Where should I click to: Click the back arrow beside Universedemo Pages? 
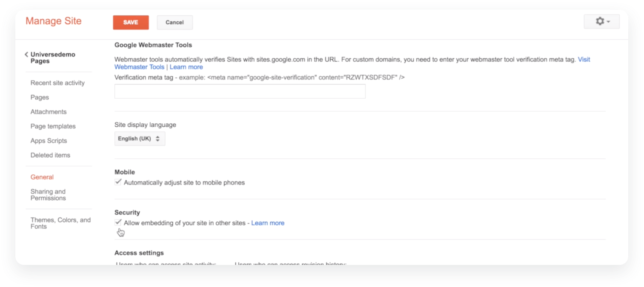tap(26, 54)
